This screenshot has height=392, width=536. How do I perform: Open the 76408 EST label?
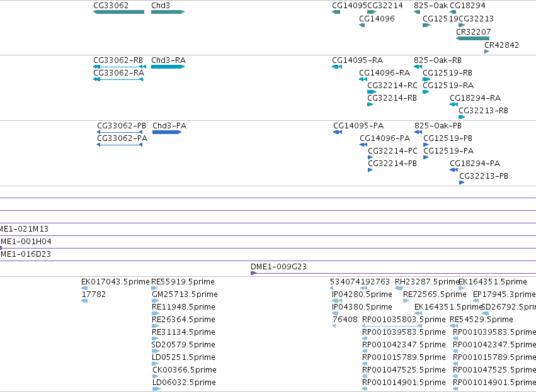point(345,320)
